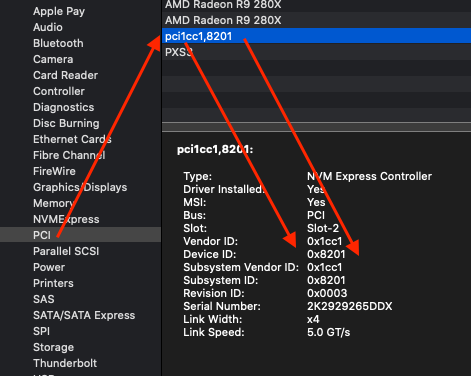Click the pane divider between list and details
471x376 pixels.
316,127
